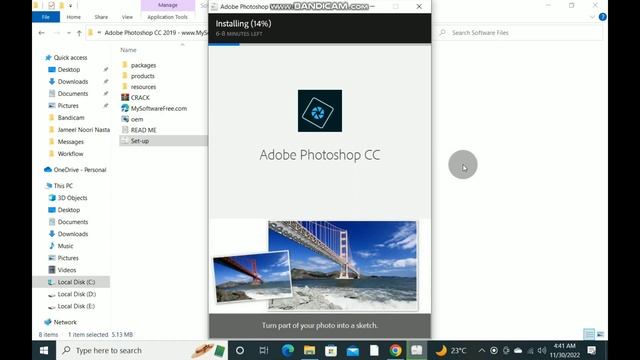Image resolution: width=640 pixels, height=360 pixels.
Task: Open the OneDrive tray icon
Action: pos(518,351)
